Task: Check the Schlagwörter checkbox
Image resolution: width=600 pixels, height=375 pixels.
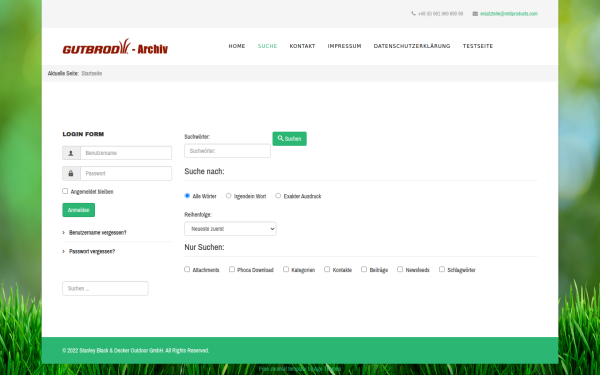Action: [442, 269]
